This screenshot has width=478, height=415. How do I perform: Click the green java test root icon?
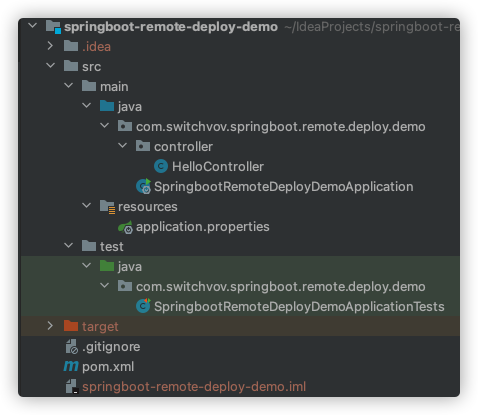(107, 266)
